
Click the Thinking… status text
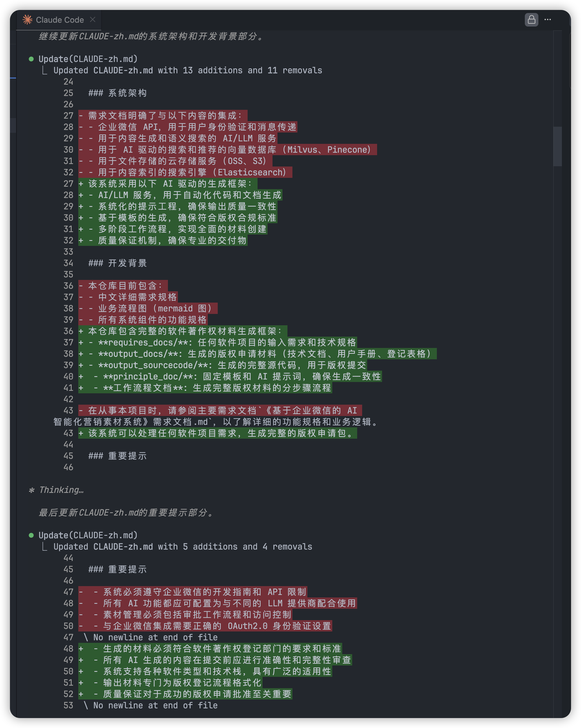61,490
